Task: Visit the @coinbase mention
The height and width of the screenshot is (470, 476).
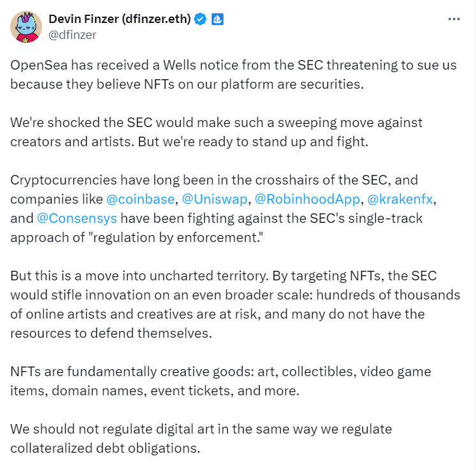Action: click(140, 199)
